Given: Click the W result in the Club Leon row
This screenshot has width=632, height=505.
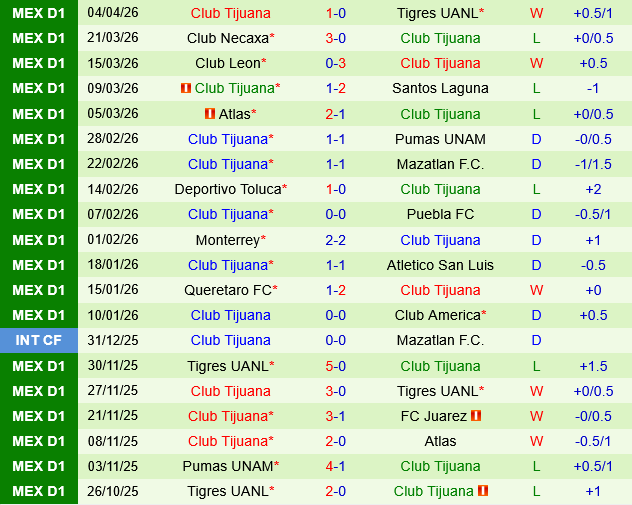Looking at the screenshot, I should tap(537, 63).
